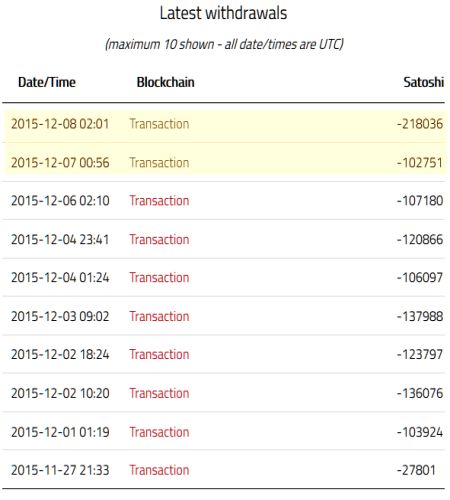Open the Transaction link for 2015-12-06 02:10
Screen dimensions: 450x500
[159, 201]
